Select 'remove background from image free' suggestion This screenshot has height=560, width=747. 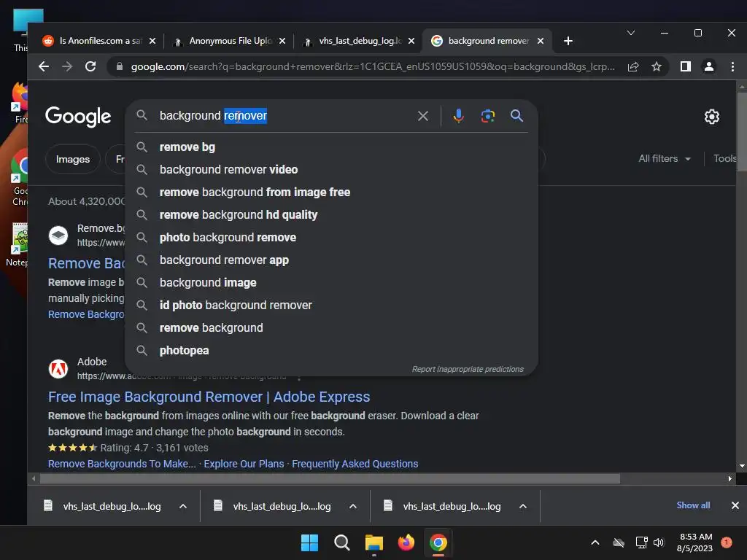coord(331,192)
